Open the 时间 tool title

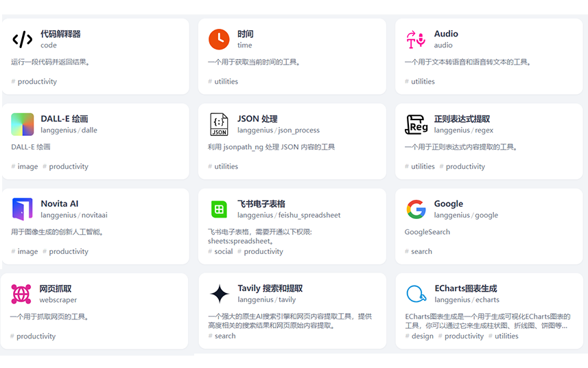[x=245, y=34]
